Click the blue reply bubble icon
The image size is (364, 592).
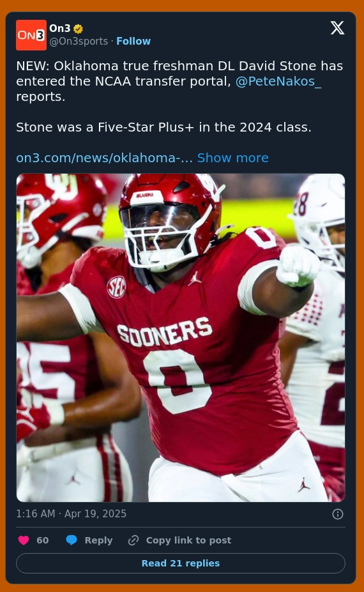coord(72,540)
